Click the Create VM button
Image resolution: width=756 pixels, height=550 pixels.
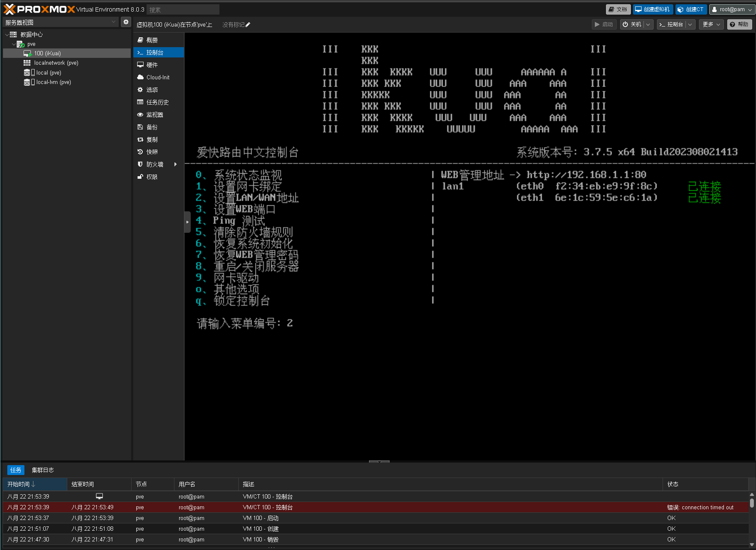652,9
